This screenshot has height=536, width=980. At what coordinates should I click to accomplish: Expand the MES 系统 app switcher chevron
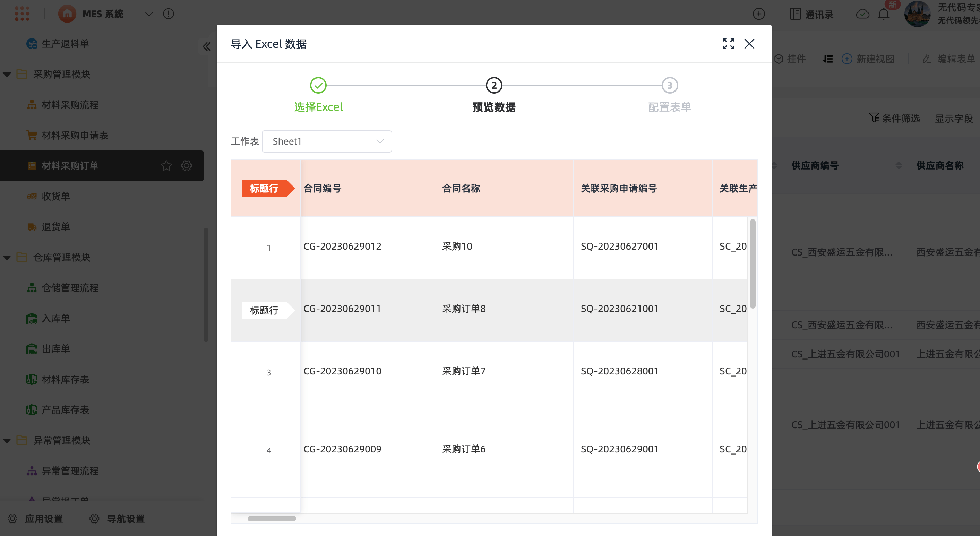pyautogui.click(x=149, y=14)
